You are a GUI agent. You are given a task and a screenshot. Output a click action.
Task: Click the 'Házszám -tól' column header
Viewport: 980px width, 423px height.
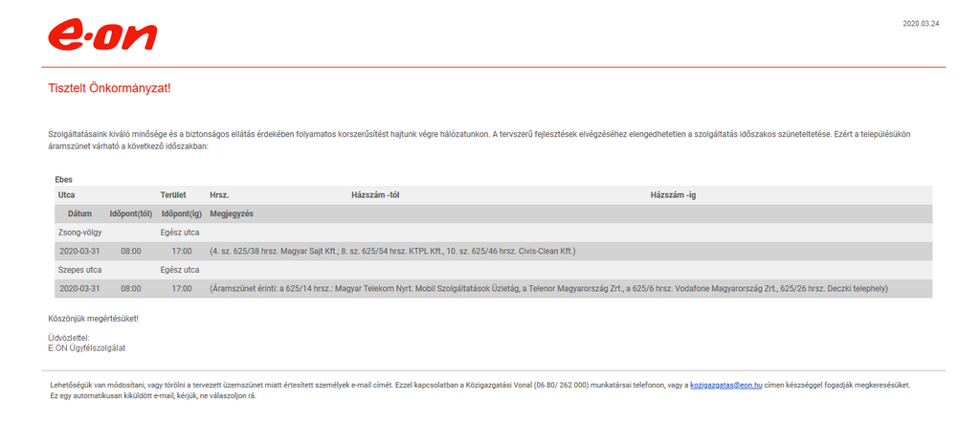(x=375, y=195)
